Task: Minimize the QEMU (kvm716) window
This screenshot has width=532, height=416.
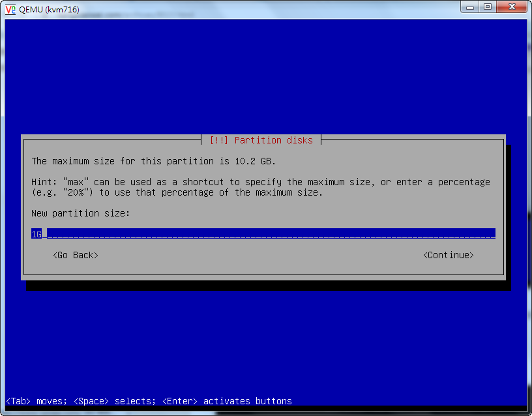Action: click(x=470, y=7)
